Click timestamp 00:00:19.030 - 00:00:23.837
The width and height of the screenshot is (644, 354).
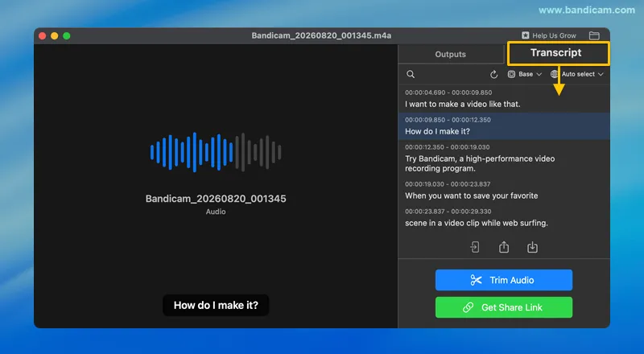click(448, 184)
